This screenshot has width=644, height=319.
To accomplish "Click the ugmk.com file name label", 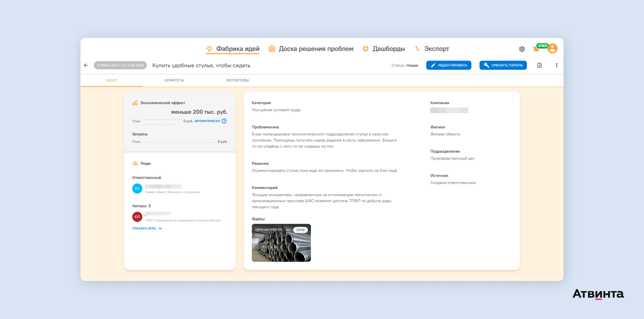I will coord(272,230).
